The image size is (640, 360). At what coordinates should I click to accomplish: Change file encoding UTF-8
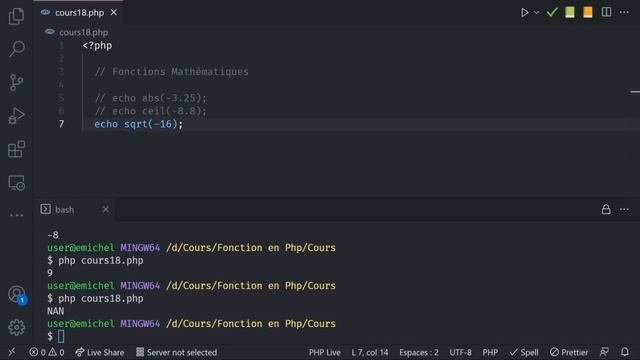pos(460,352)
